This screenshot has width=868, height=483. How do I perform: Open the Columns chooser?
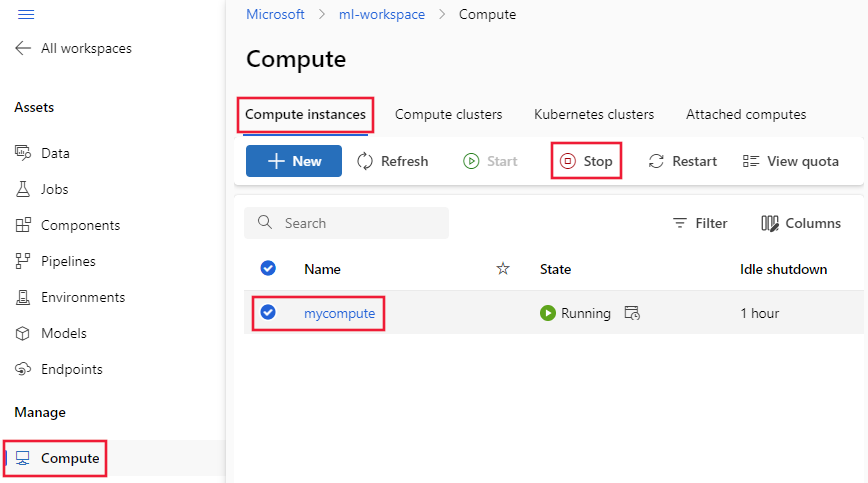(800, 223)
